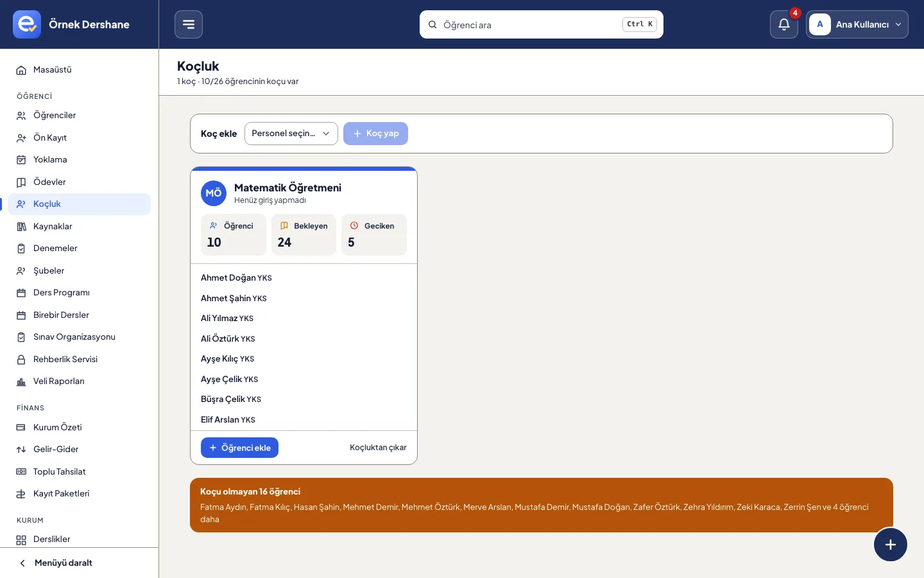Image resolution: width=924 pixels, height=578 pixels.
Task: Go to Ön Kayıt menu item
Action: [80, 138]
